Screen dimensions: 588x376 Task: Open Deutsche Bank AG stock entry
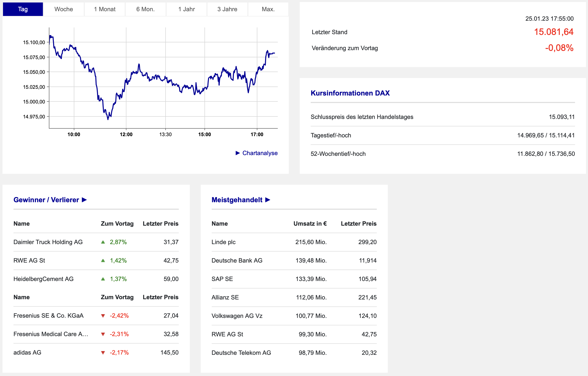(x=237, y=261)
